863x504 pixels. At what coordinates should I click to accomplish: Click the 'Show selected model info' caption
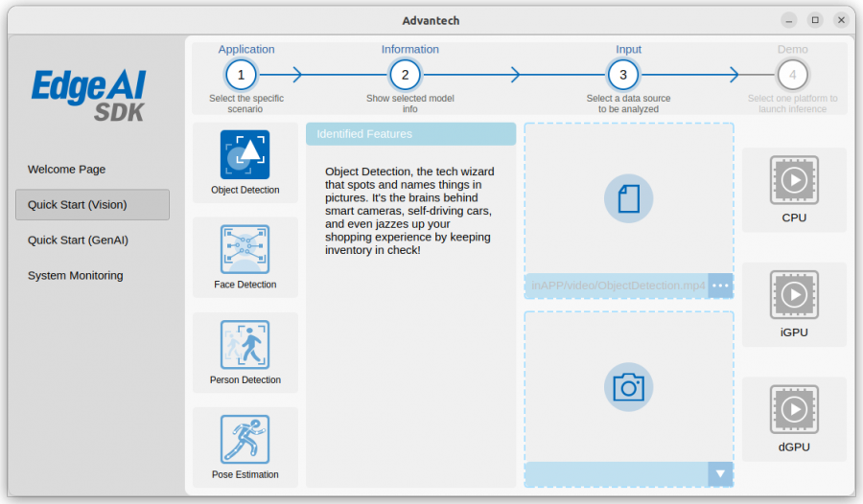(410, 103)
